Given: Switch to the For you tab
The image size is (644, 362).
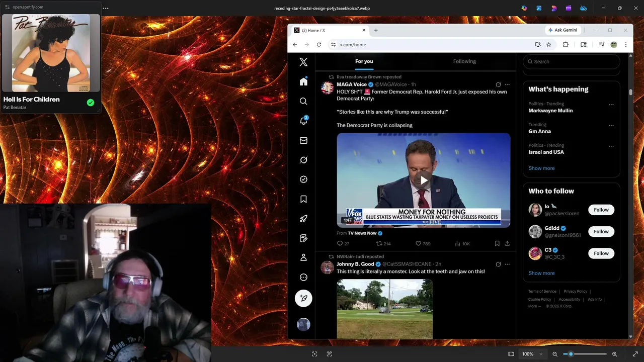Looking at the screenshot, I should [x=364, y=61].
